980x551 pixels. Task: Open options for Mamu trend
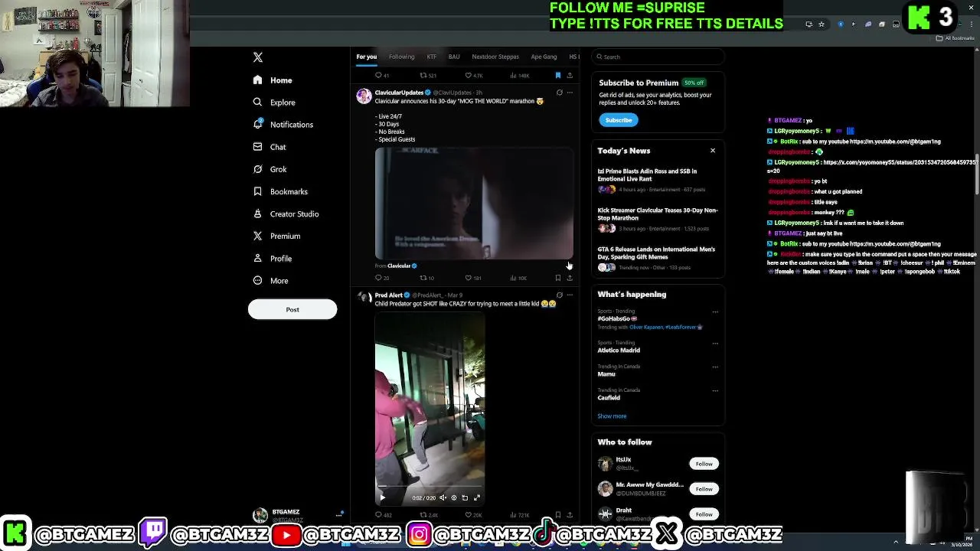click(715, 367)
